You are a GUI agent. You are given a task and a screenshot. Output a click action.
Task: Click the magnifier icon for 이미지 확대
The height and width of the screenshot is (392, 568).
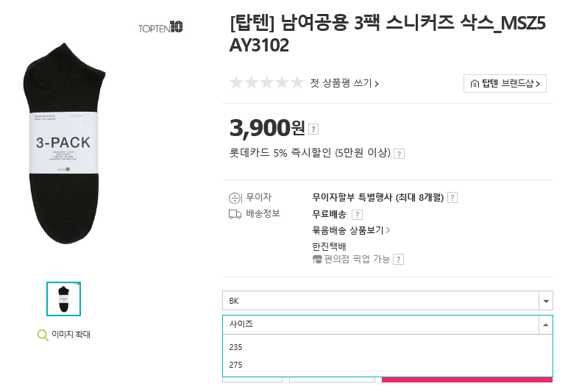coord(43,335)
